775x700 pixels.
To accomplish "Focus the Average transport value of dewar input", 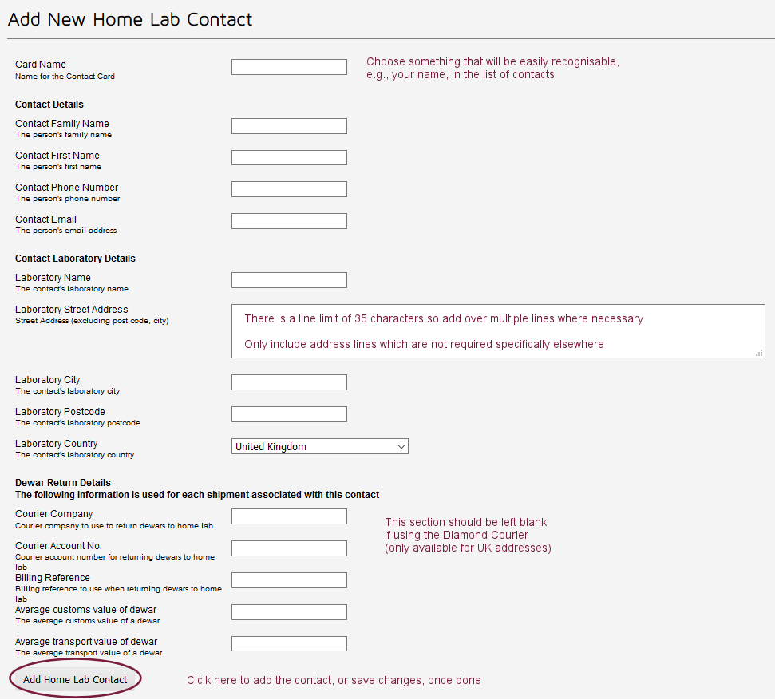I will tap(288, 643).
